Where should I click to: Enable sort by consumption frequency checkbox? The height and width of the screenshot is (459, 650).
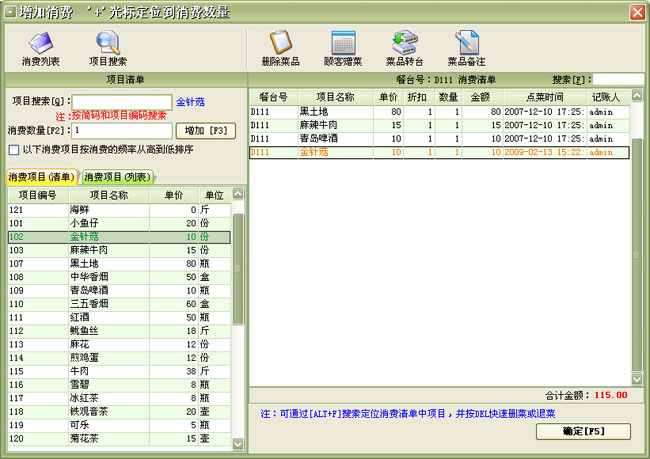click(13, 150)
